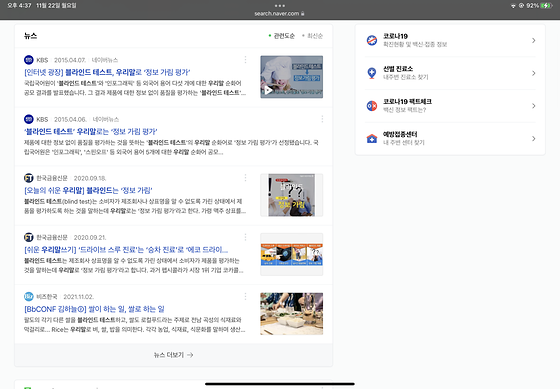560x389 pixels.
Task: Open headline '블라인드 테스트' 우리말로는 '정보 가림 평가'
Action: (91, 131)
